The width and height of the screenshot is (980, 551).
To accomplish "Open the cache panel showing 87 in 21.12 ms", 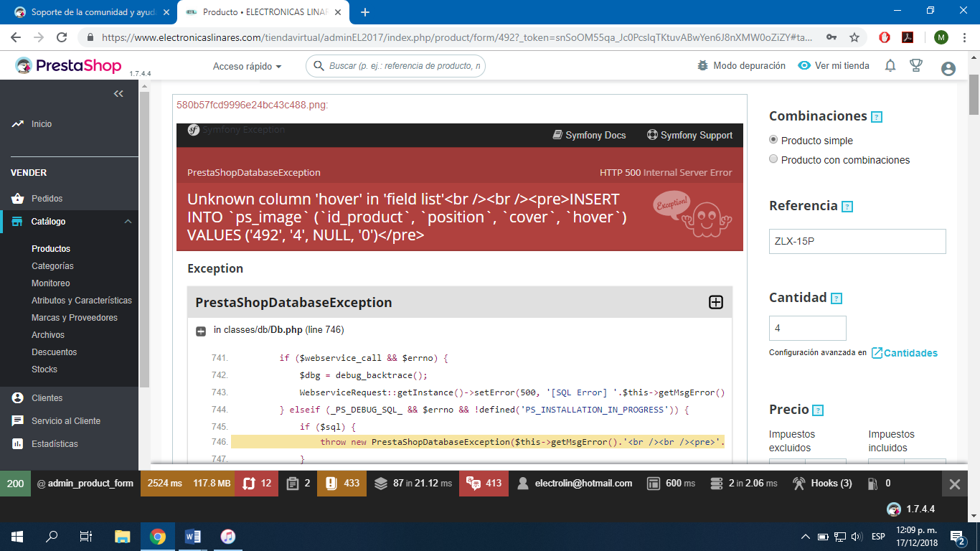I will (x=413, y=484).
